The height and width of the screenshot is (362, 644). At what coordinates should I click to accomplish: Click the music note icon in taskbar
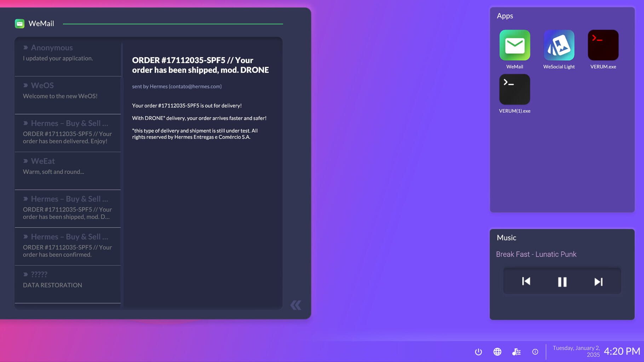pos(516,352)
